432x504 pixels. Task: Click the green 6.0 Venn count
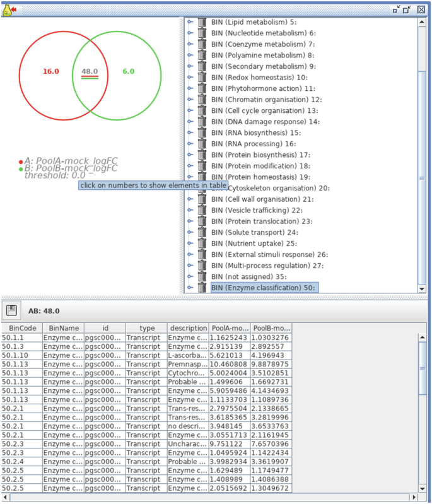click(128, 72)
